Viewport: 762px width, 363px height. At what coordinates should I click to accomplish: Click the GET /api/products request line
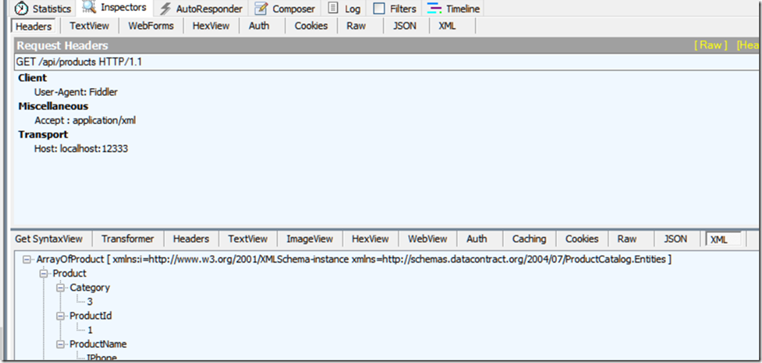pyautogui.click(x=386, y=62)
